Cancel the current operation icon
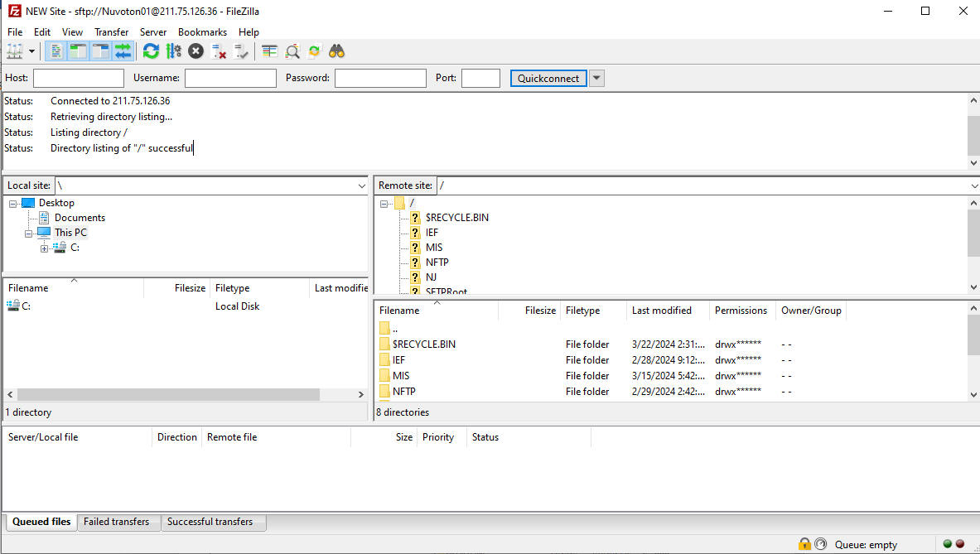 tap(196, 51)
